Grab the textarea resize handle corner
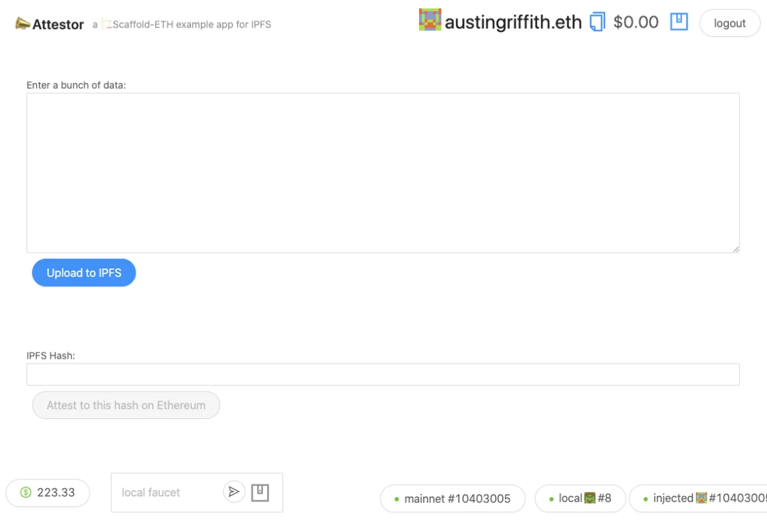Viewport: 767px width, 532px height. (736, 249)
